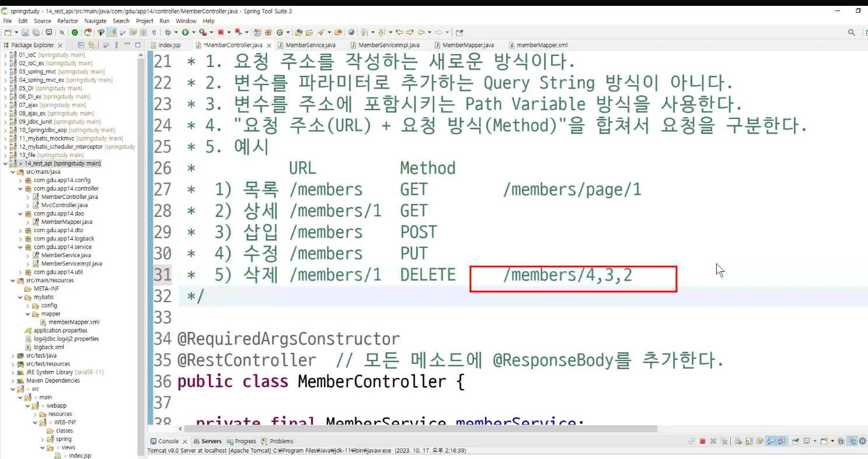Open the Console settings gear icon
Screen dimensions: 868x459
coord(862,441)
